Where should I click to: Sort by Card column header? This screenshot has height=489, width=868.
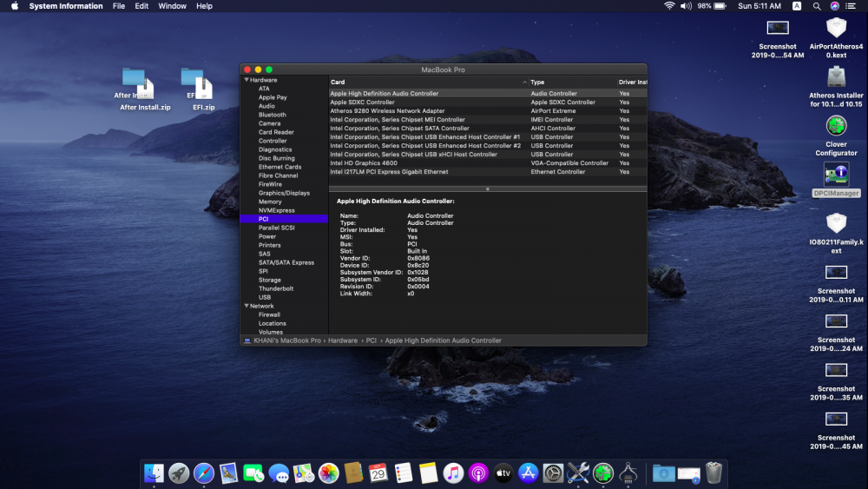coord(429,82)
